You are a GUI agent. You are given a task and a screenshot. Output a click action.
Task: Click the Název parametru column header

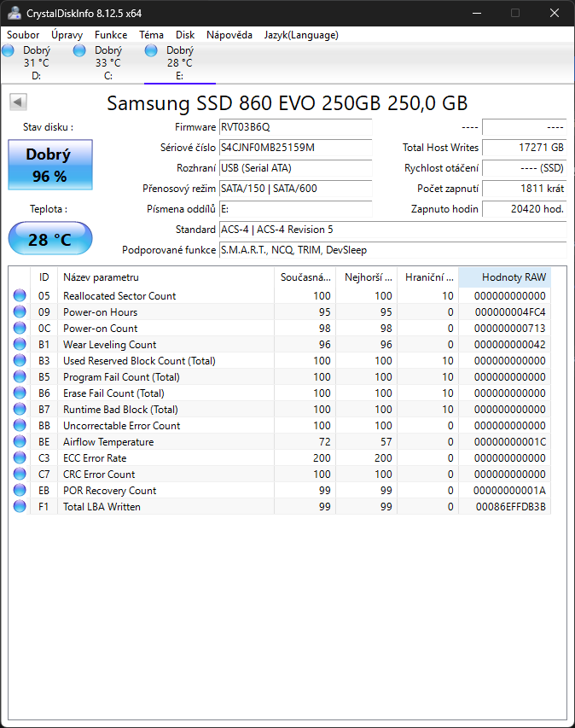pyautogui.click(x=166, y=277)
